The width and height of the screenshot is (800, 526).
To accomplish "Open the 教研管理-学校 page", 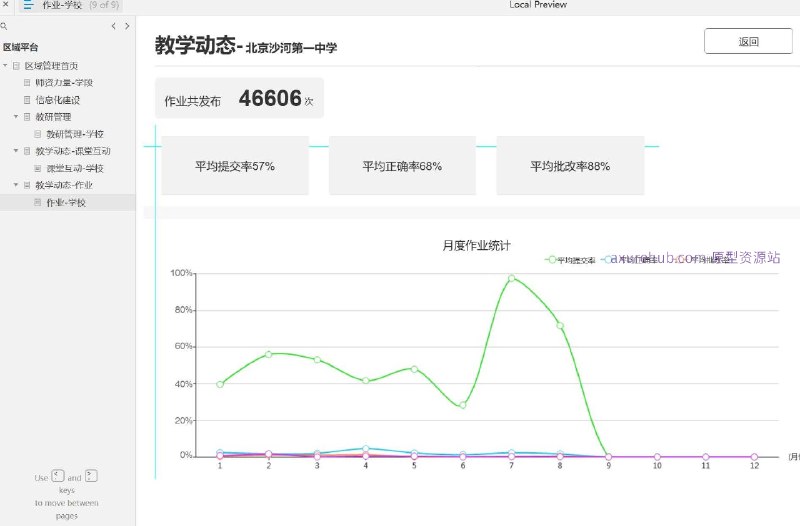I will tap(75, 134).
